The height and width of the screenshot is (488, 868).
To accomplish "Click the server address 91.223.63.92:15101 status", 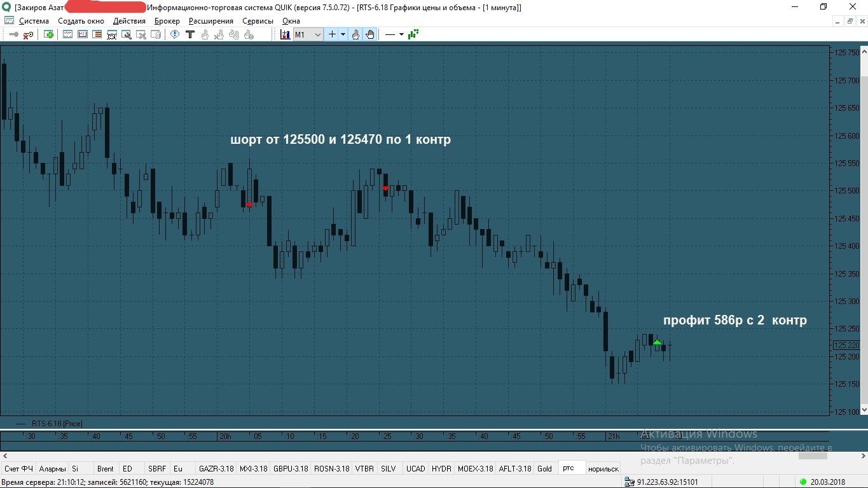I will point(667,482).
